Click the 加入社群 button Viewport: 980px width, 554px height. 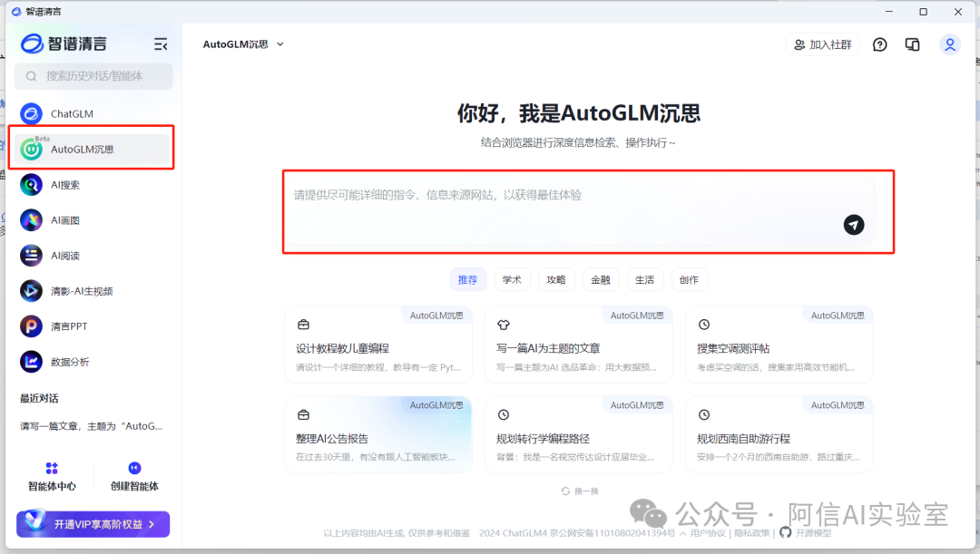[822, 44]
